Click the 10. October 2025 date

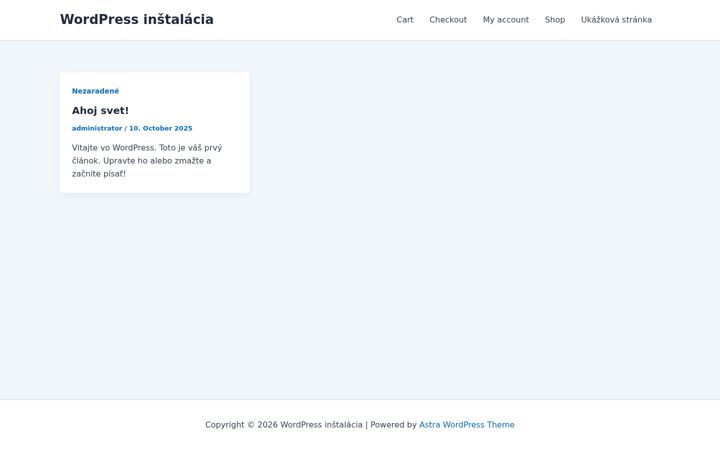pos(160,128)
